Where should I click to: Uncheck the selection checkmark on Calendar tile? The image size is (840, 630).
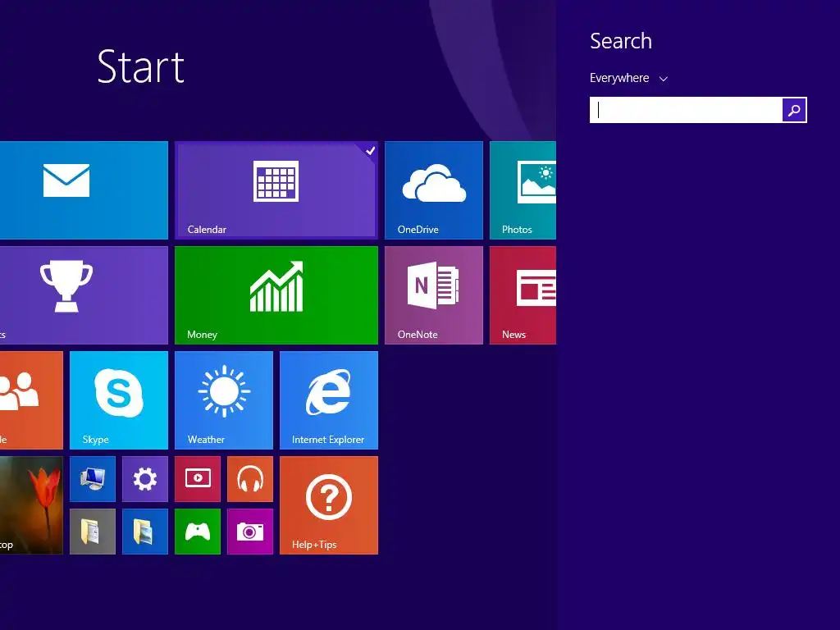tap(370, 151)
